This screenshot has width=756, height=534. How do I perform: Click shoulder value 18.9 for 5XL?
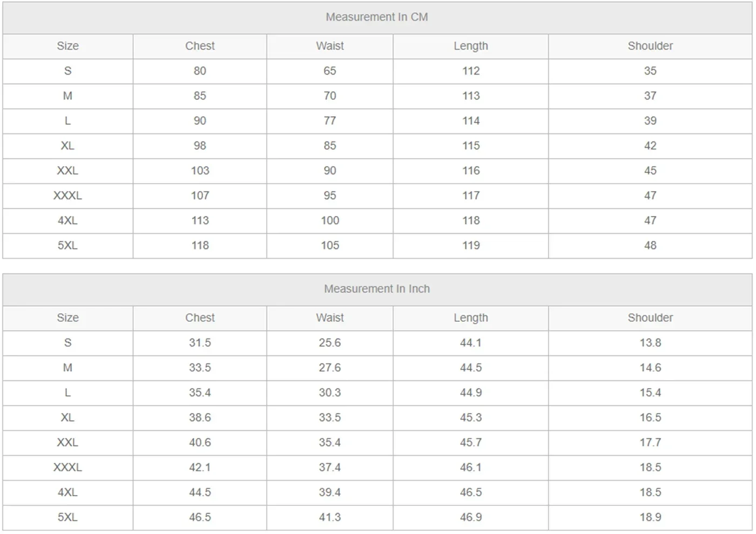point(650,517)
